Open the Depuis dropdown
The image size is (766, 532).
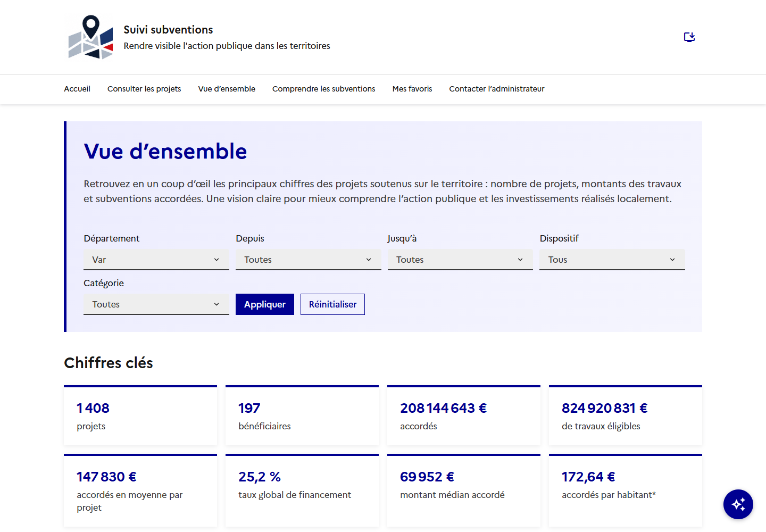309,260
